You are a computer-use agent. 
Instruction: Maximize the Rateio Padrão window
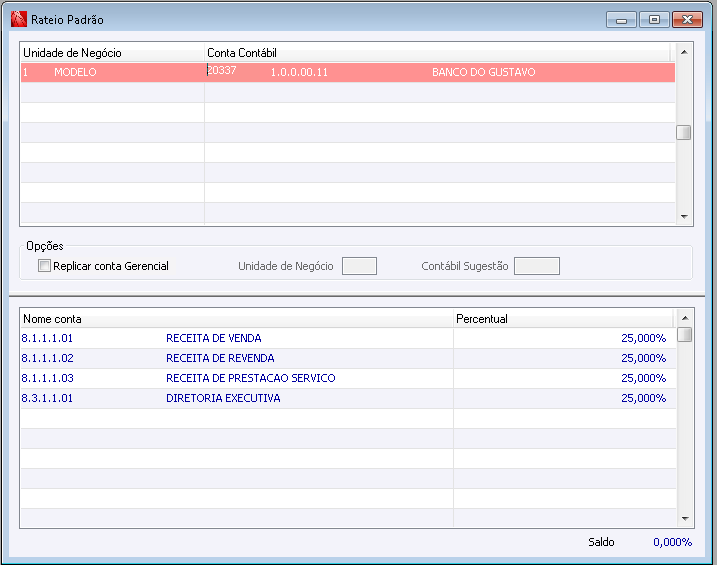[x=654, y=20]
